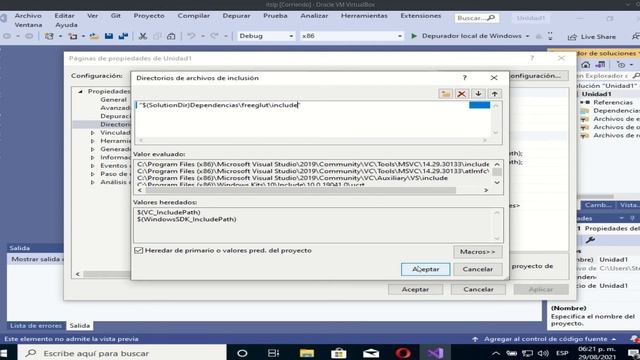The image size is (640, 360).
Task: Open help for the include directories dialog
Action: [x=464, y=78]
